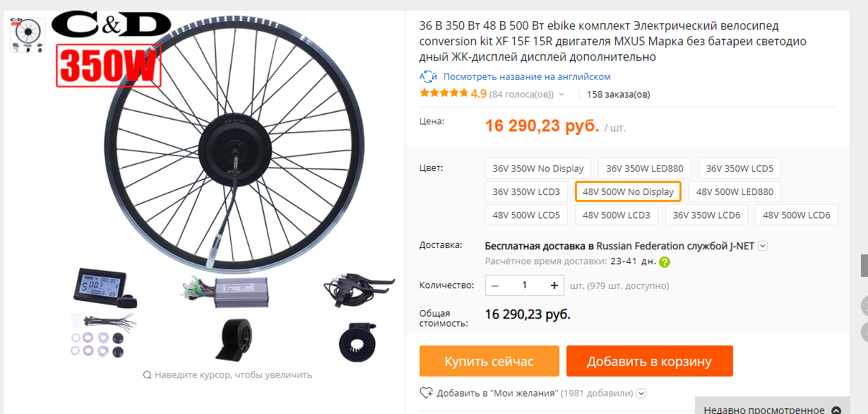868x414 pixels.
Task: Select the 48V 500W LCD3 option
Action: pos(616,215)
